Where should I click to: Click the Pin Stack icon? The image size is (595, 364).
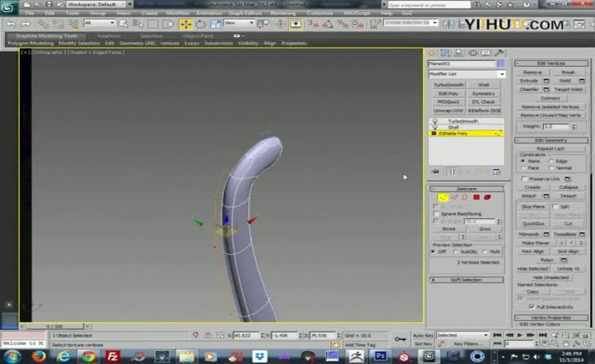tap(435, 172)
